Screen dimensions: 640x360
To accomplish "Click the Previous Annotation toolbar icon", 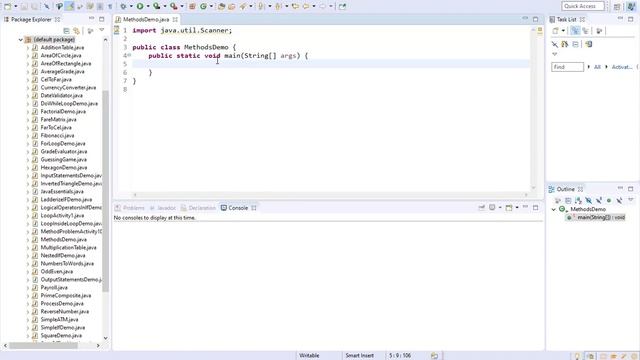I will click(x=279, y=6).
